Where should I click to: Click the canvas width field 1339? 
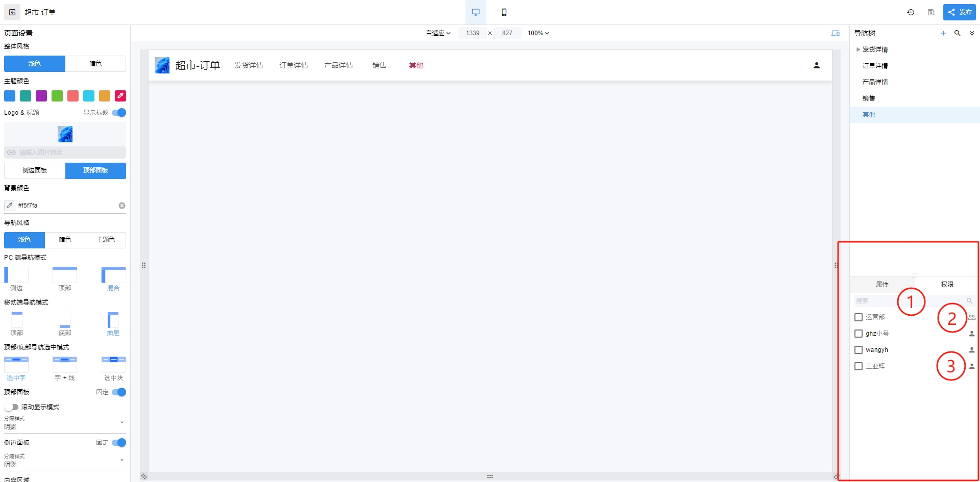pyautogui.click(x=473, y=33)
